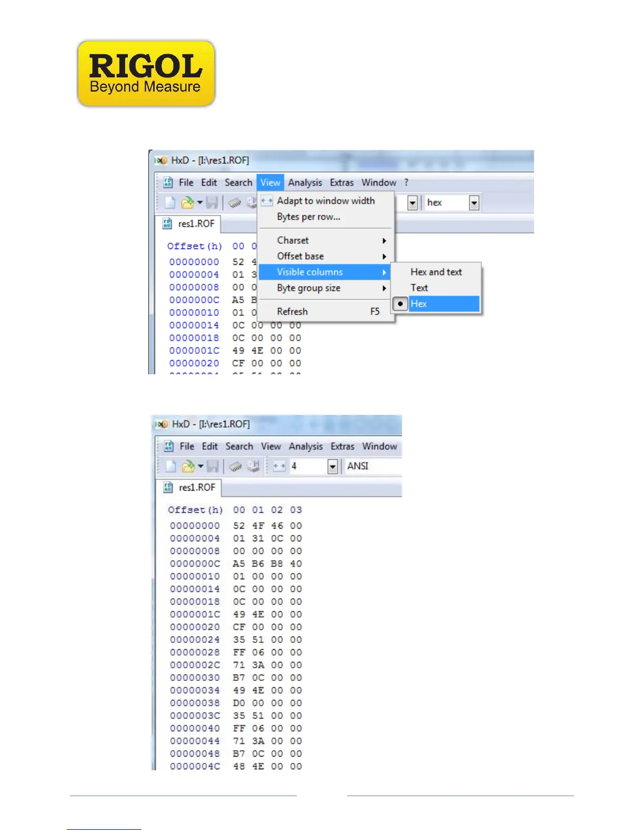
Task: Open Edit menu in upper HxD window
Action: tap(209, 182)
